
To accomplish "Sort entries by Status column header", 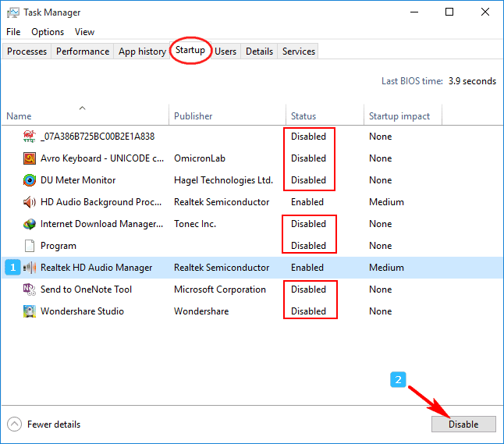I will tap(303, 116).
